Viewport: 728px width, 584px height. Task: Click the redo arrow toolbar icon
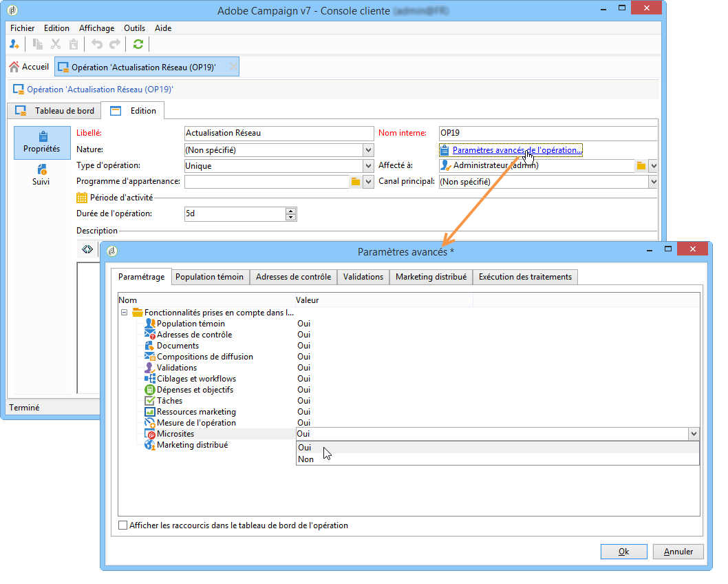coord(115,44)
